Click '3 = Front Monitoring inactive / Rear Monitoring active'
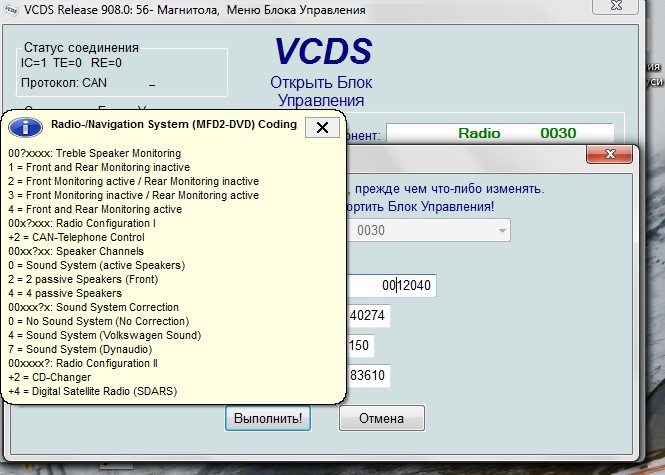 pyautogui.click(x=134, y=195)
